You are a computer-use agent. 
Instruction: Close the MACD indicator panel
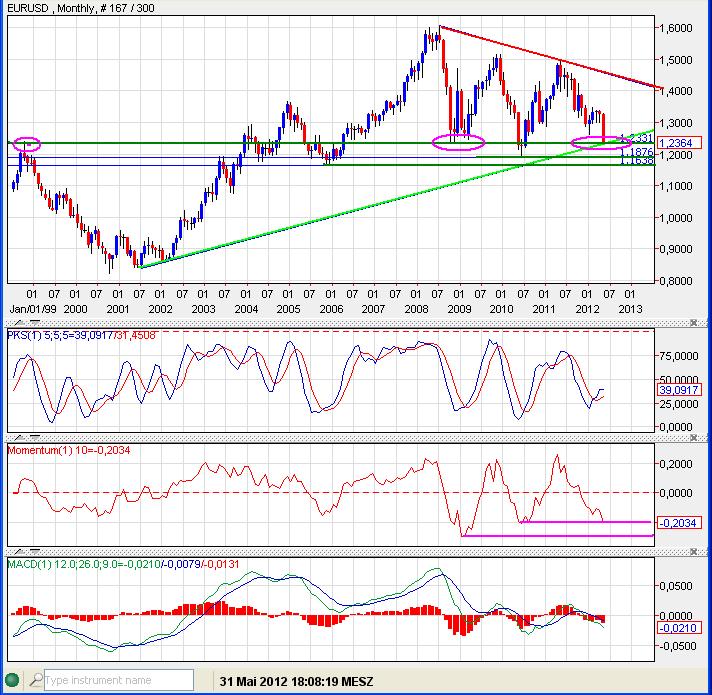pos(693,552)
